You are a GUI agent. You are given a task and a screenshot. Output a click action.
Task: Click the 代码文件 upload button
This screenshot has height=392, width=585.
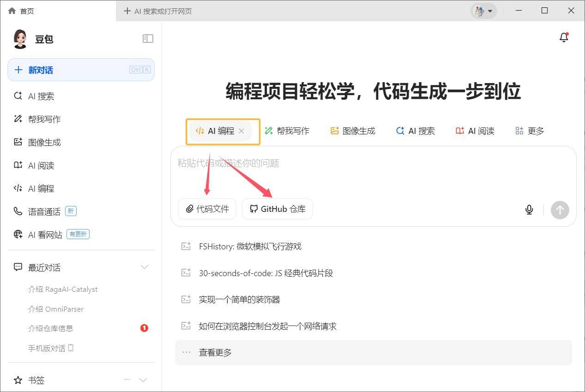click(207, 209)
